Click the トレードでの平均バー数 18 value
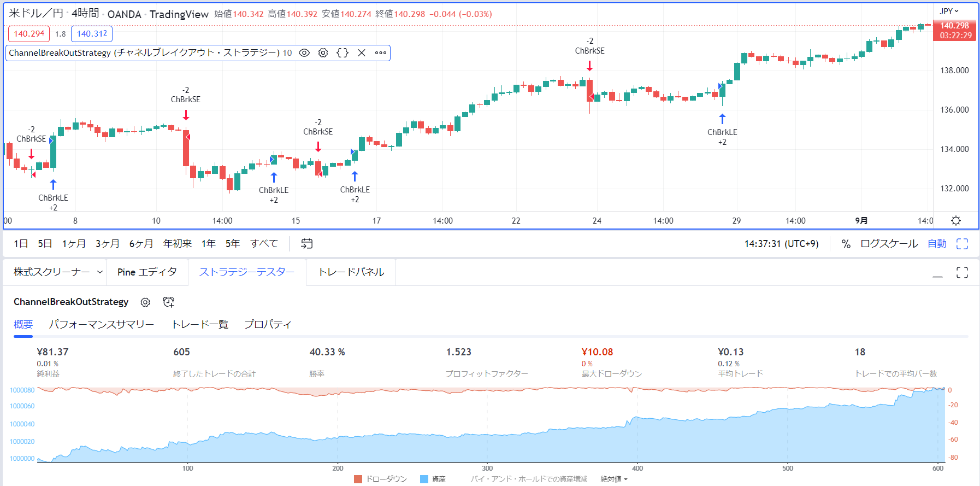This screenshot has width=980, height=486. point(860,352)
